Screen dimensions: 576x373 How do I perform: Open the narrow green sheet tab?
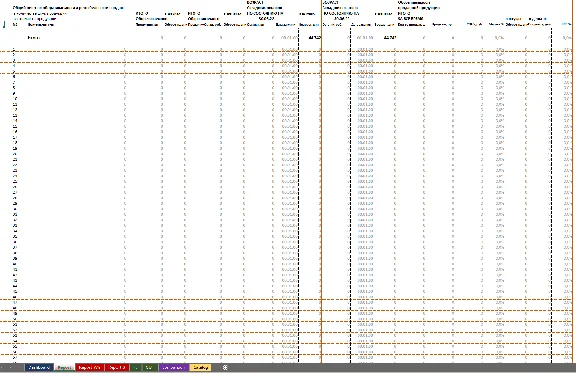(x=135, y=367)
